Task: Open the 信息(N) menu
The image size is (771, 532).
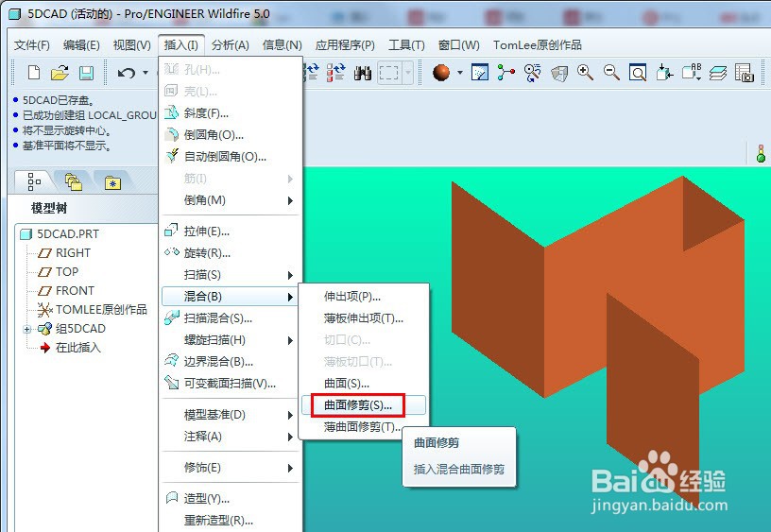Action: pos(283,45)
